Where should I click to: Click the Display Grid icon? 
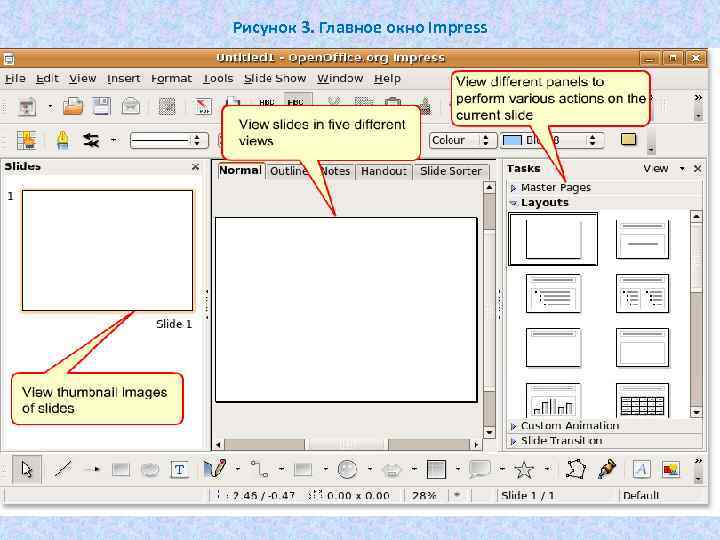pos(27,140)
